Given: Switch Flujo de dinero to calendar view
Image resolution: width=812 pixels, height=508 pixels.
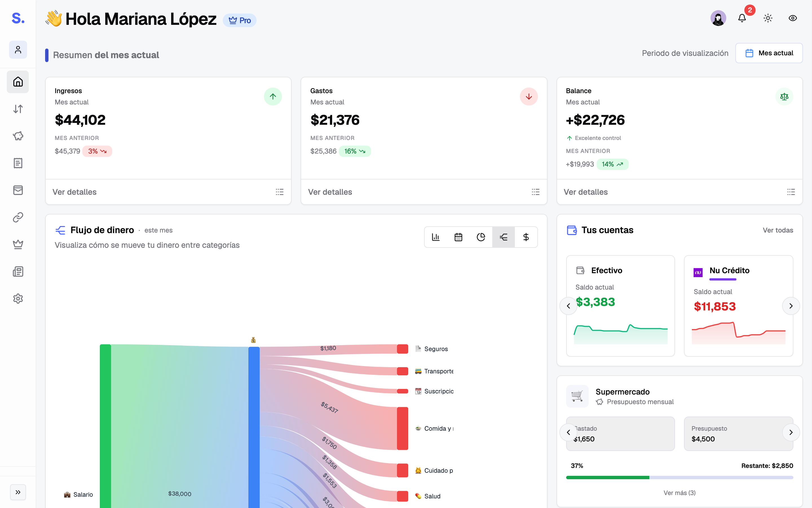Looking at the screenshot, I should [458, 237].
